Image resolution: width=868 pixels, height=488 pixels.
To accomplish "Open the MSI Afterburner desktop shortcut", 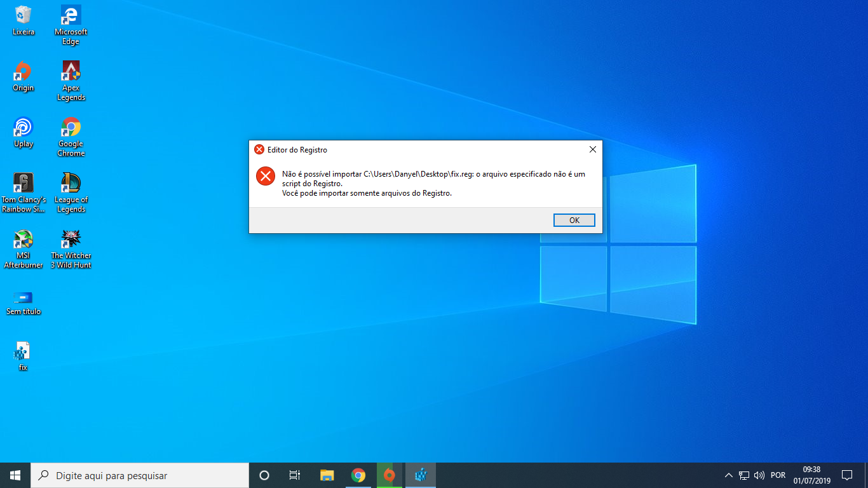I will point(24,248).
